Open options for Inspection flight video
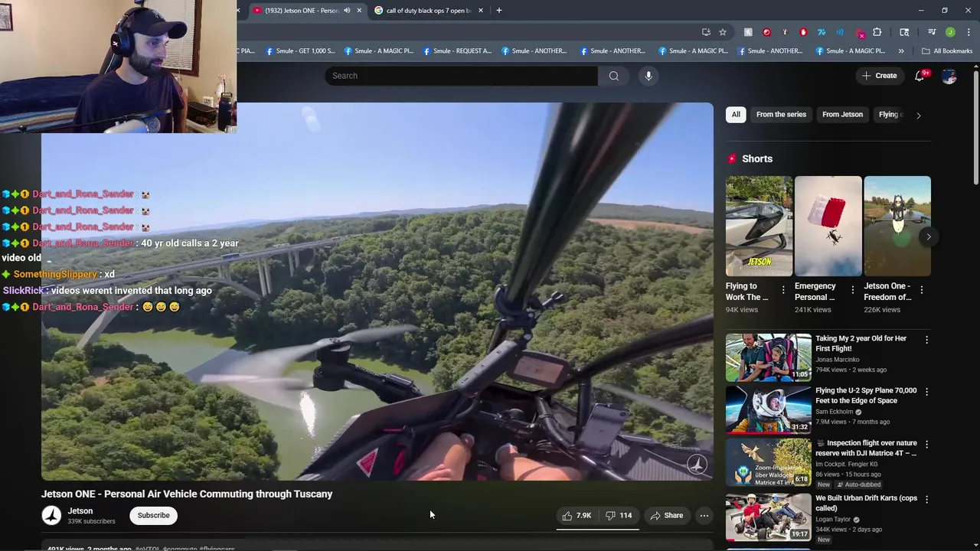Image resolution: width=980 pixels, height=551 pixels. pos(926,445)
